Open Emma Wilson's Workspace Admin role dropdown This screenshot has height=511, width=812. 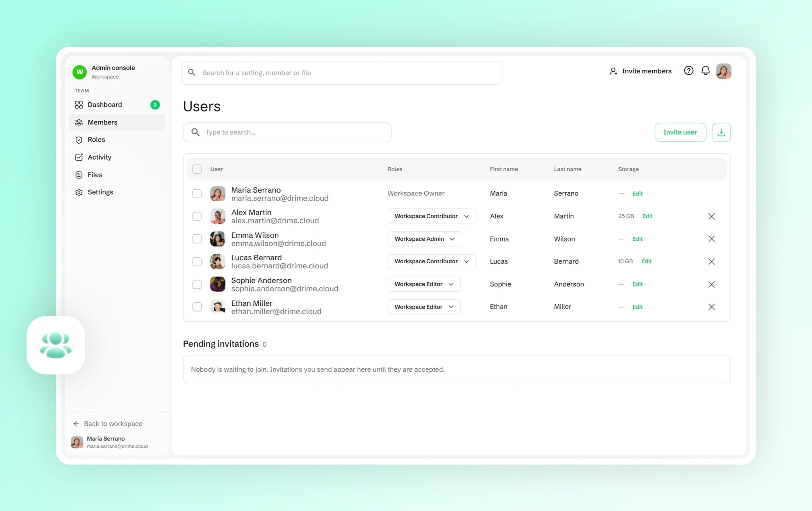coord(424,239)
